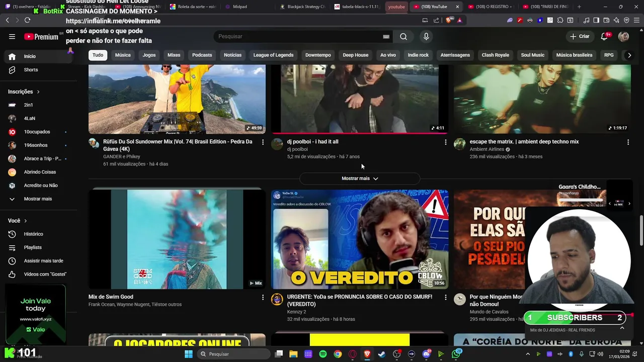Viewport: 644px width, 362px height.
Task: Open the browser extensions puzzle icon
Action: pos(560,20)
